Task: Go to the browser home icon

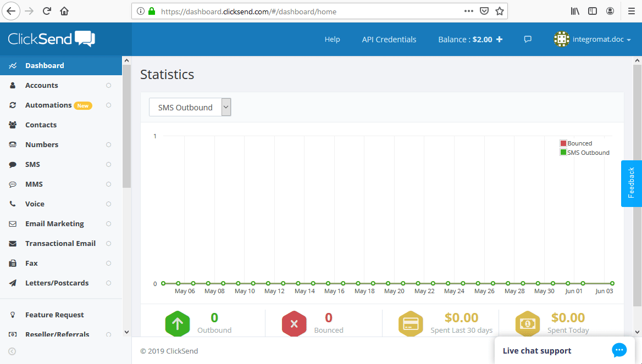Action: [x=64, y=11]
